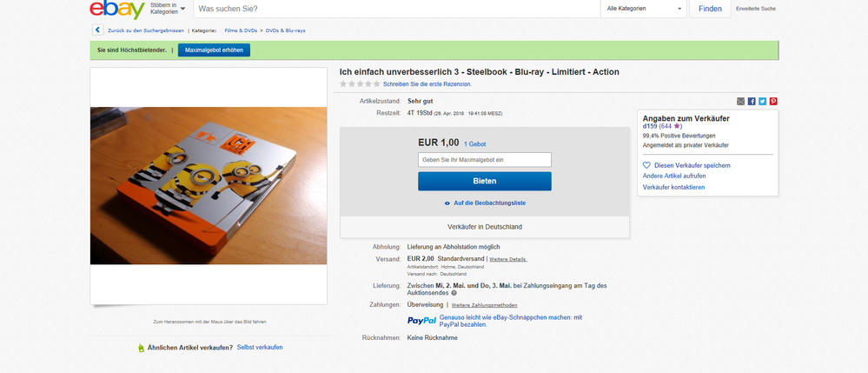Pin the listing on Pinterest
The width and height of the screenshot is (868, 373).
[x=772, y=101]
